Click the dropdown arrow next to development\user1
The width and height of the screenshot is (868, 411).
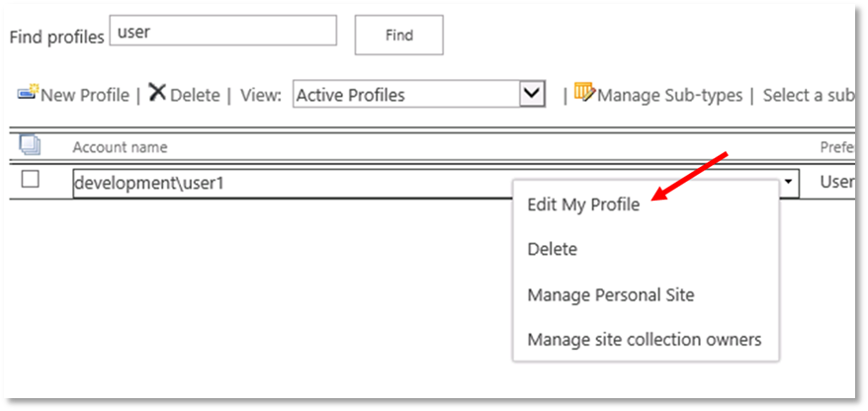pos(788,183)
